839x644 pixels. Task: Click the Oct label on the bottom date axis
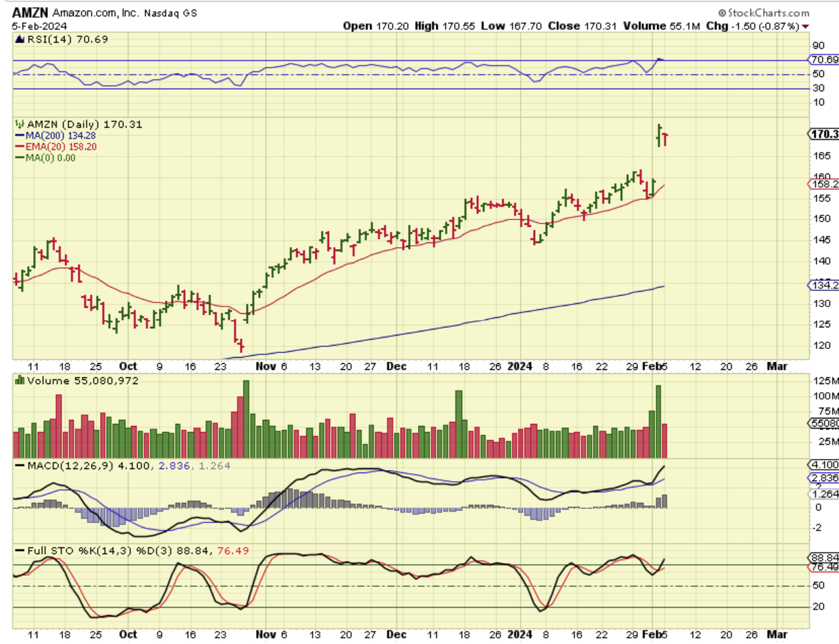click(x=128, y=635)
